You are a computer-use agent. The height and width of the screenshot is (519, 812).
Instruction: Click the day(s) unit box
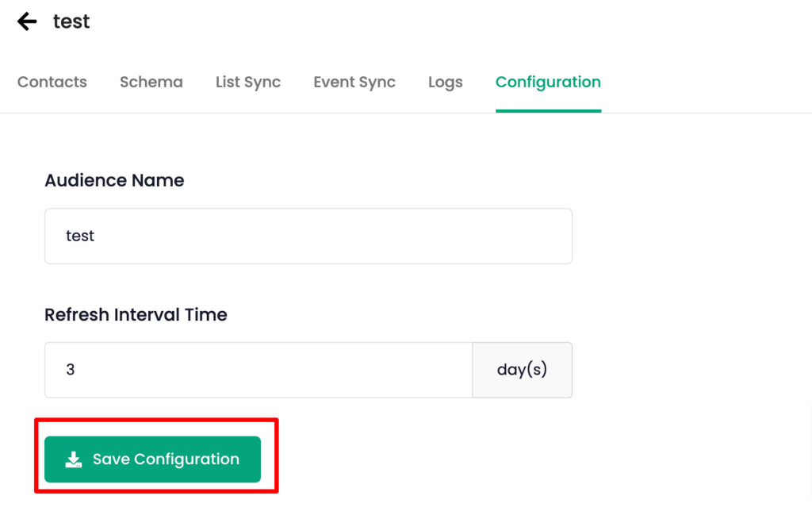pos(522,370)
